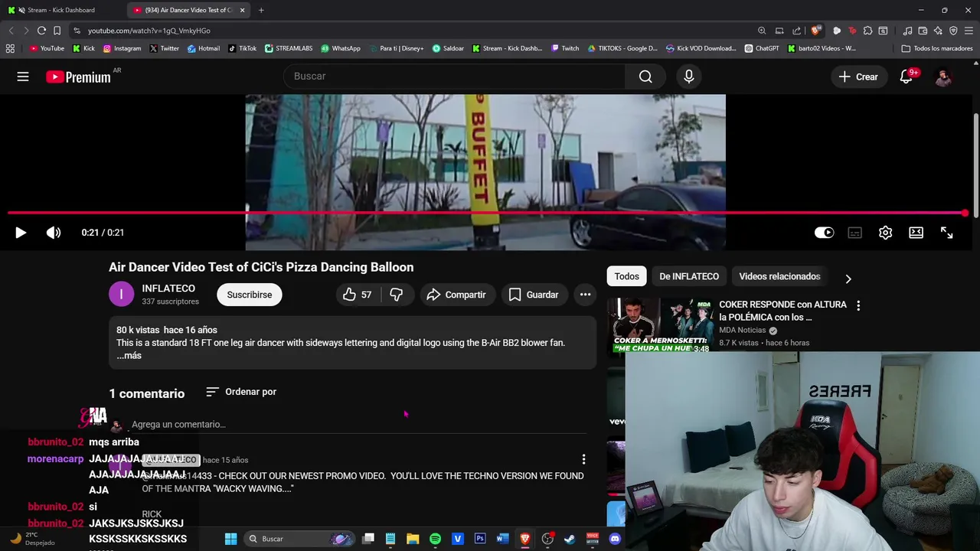Open the Brave Shields lion icon
Screen dimensions: 980x551
click(x=816, y=31)
